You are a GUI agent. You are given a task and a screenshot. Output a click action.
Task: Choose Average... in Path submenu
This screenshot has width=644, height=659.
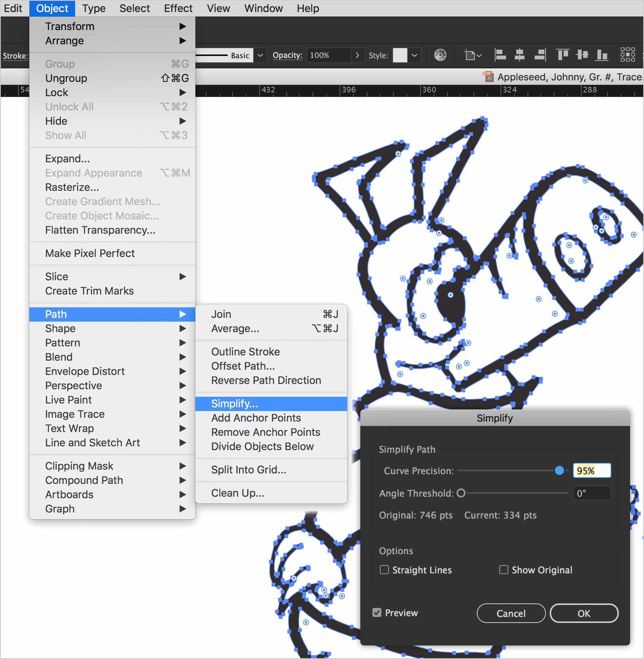[271, 328]
